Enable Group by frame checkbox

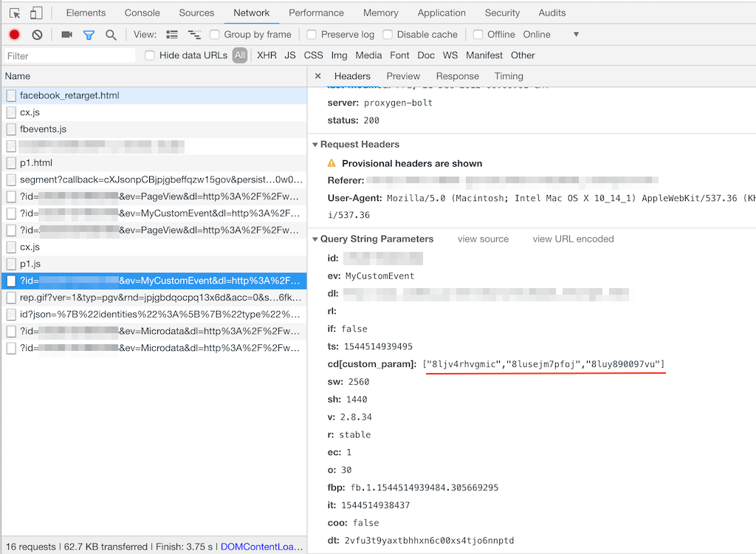point(215,35)
